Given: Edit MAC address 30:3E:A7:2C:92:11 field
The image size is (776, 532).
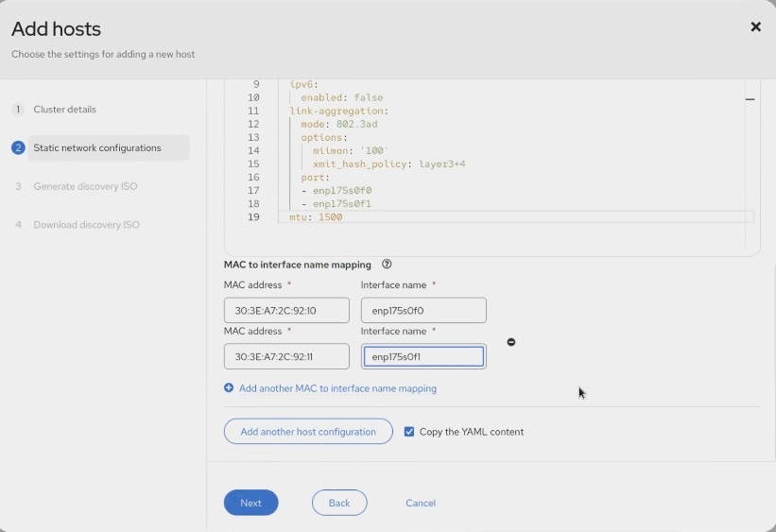Looking at the screenshot, I should 286,356.
